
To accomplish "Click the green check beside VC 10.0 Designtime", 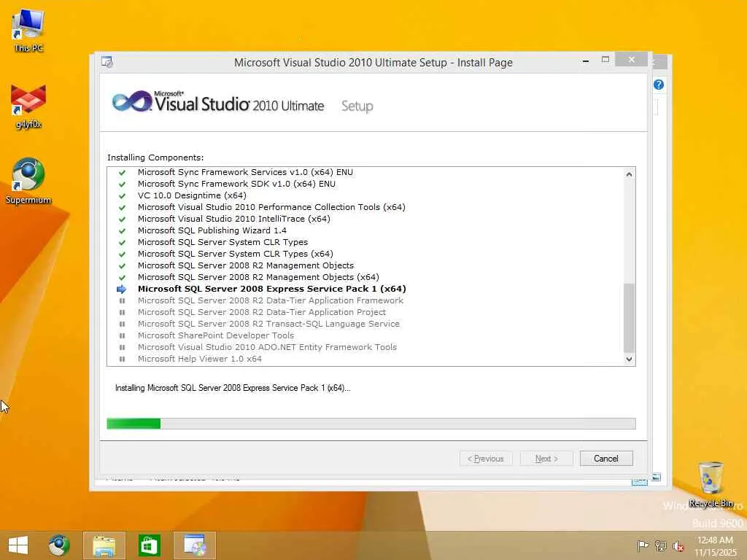I will tap(122, 195).
